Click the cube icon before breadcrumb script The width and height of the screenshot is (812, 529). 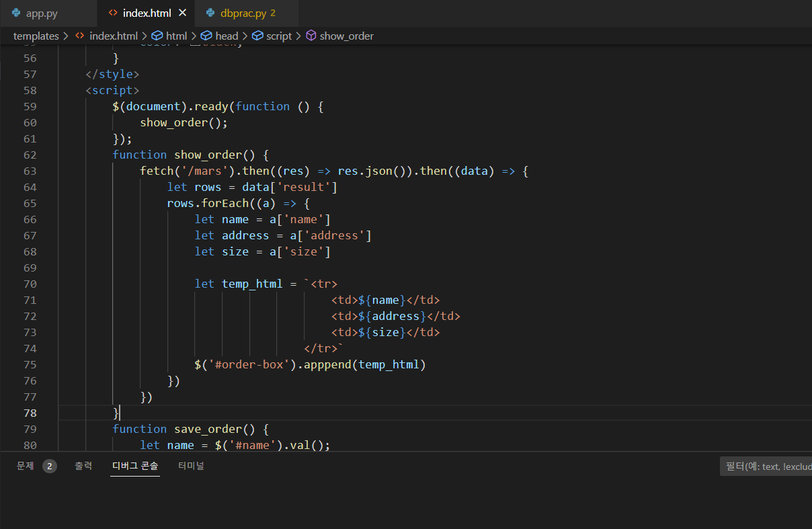click(257, 36)
